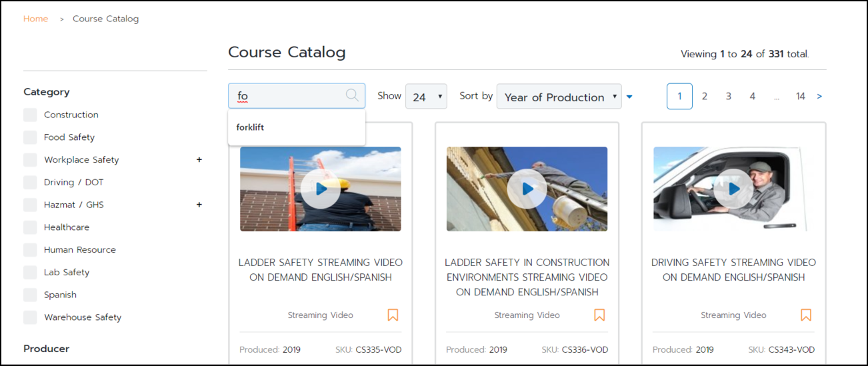
Task: Expand Workplace Safety subcategories with plus
Action: (199, 160)
